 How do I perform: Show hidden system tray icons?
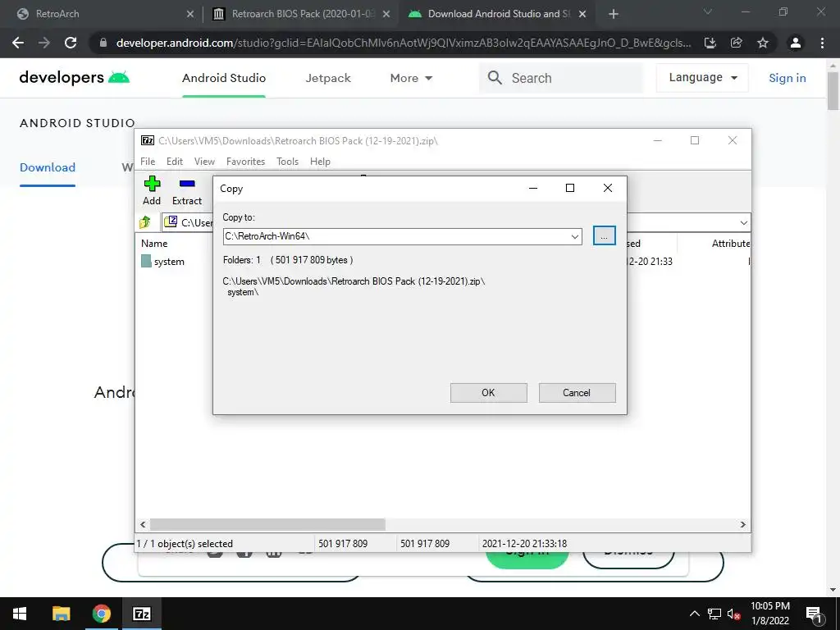pyautogui.click(x=694, y=614)
